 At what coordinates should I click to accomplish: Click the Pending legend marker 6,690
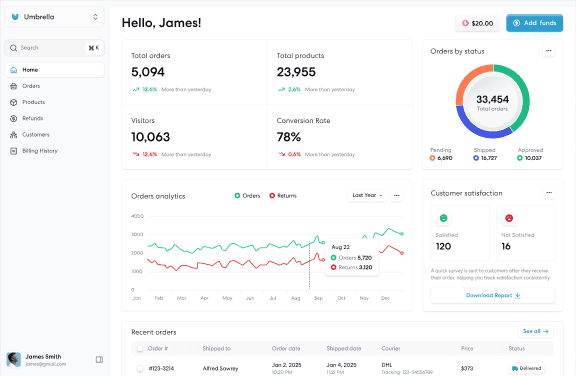(x=432, y=158)
